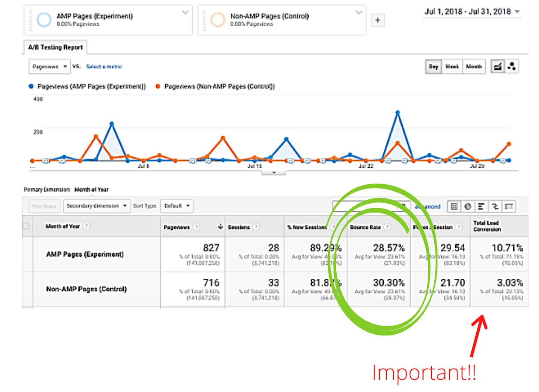Open the Secondary dimension dropdown
The image size is (539, 392).
click(x=96, y=206)
